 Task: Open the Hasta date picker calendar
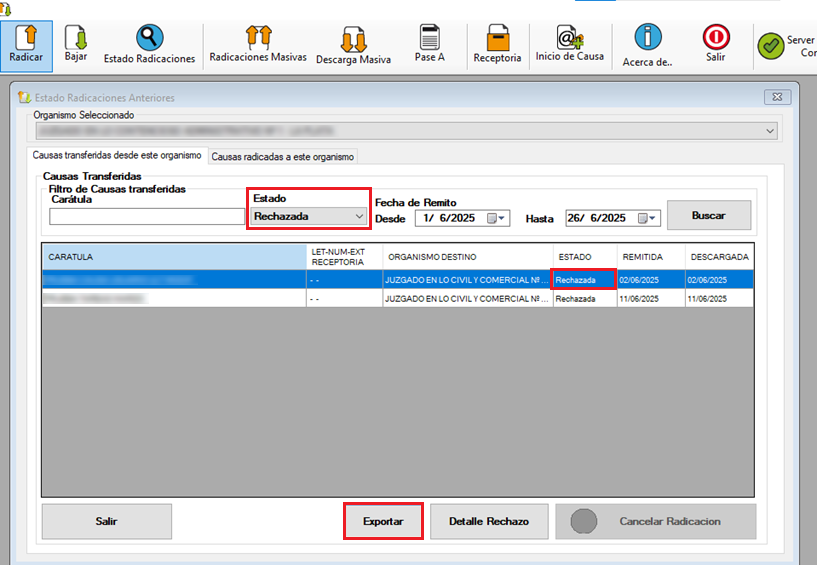click(x=648, y=218)
